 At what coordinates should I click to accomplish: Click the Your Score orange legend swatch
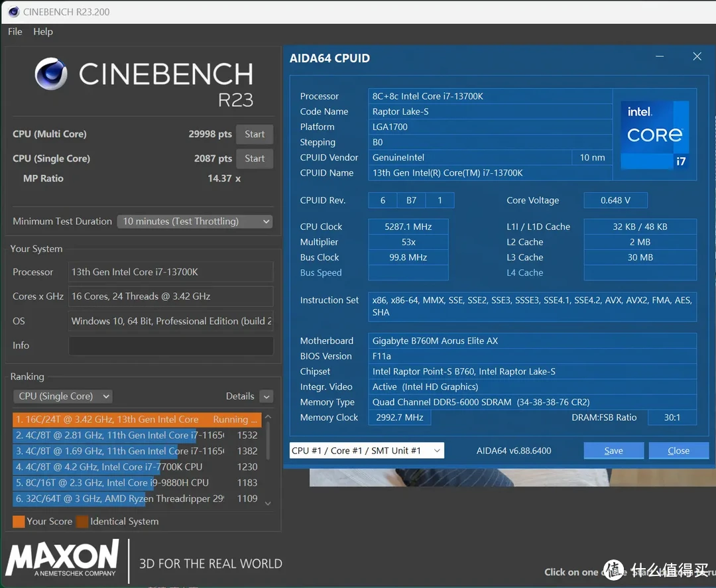(x=19, y=521)
